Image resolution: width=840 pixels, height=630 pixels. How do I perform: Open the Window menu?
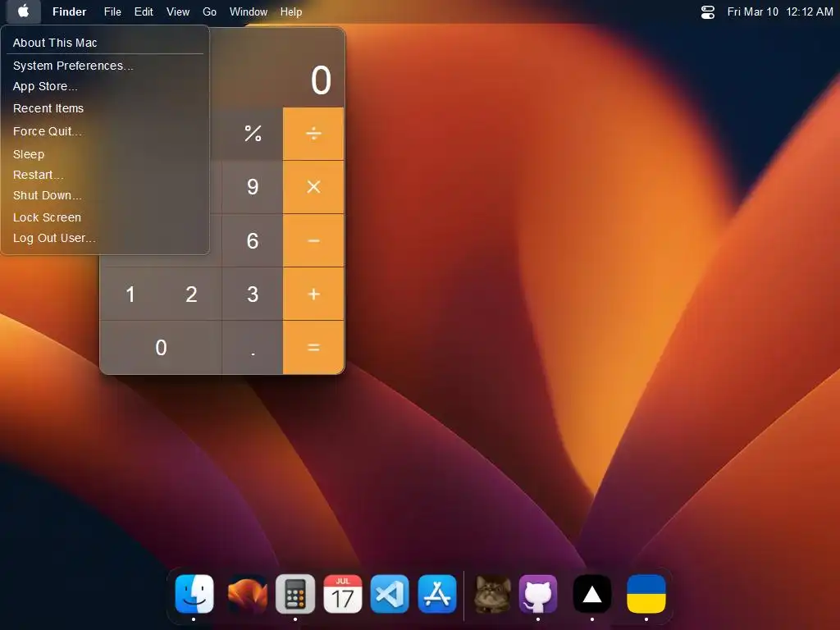(x=248, y=11)
